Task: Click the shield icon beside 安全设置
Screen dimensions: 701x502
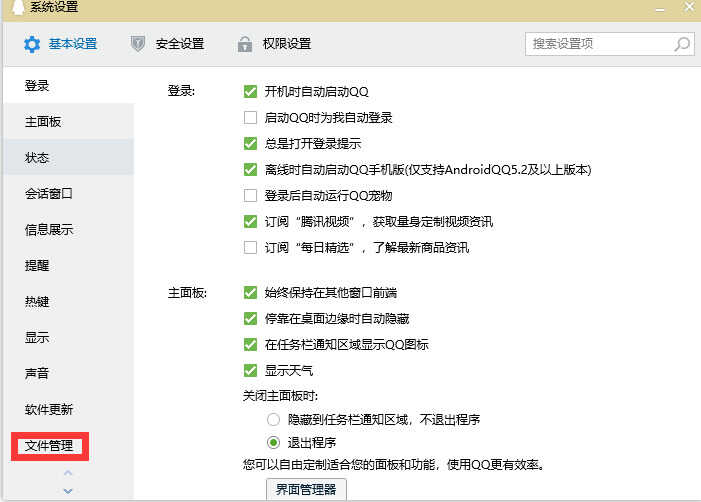Action: 138,44
